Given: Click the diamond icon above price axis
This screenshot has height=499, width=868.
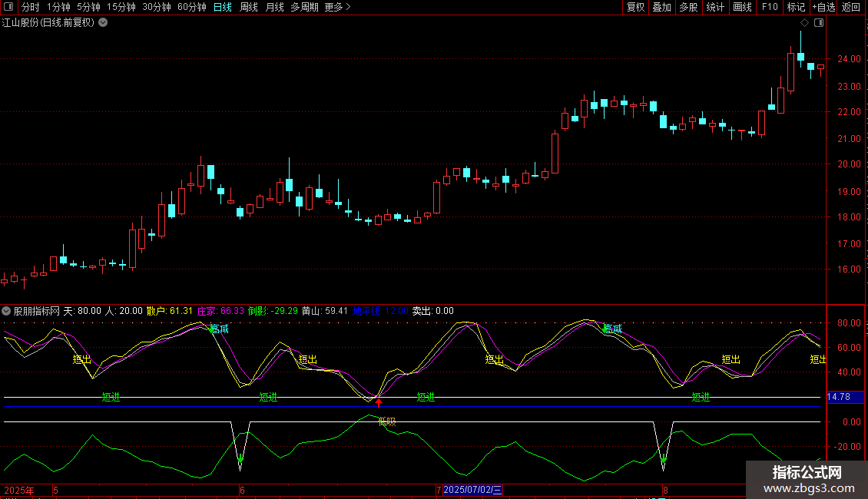Looking at the screenshot, I should tap(805, 22).
